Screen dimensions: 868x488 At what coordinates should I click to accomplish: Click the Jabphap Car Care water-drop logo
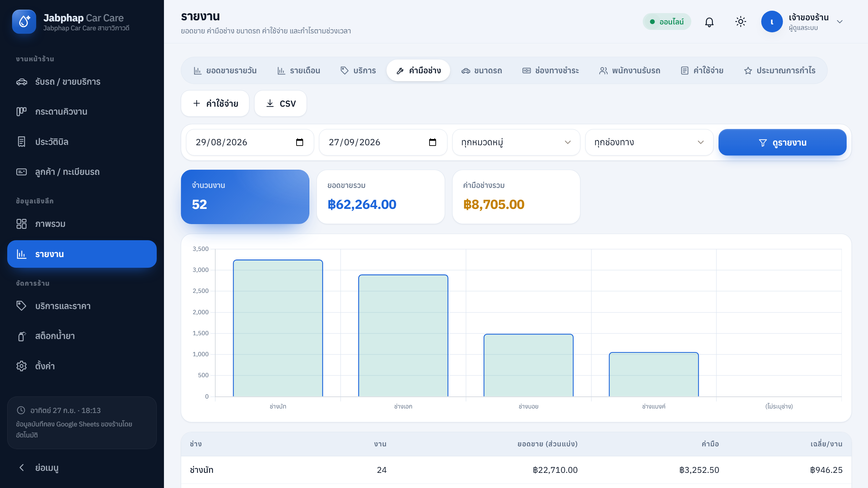coord(24,22)
